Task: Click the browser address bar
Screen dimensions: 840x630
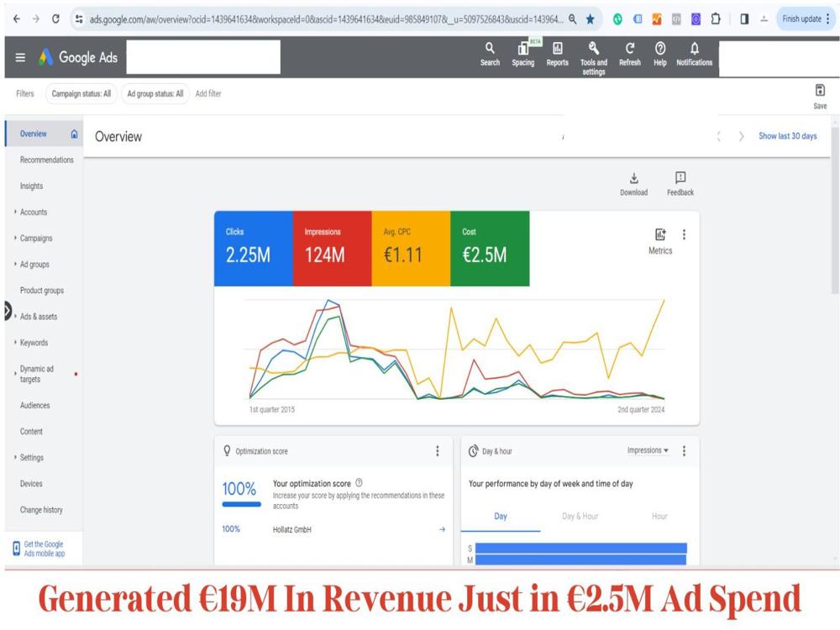Action: coord(326,19)
